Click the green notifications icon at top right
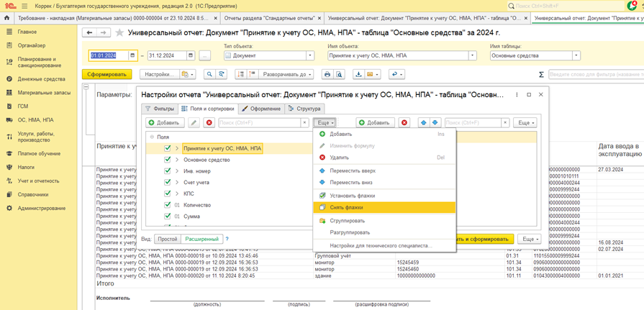This screenshot has width=644, height=310. click(x=632, y=6)
